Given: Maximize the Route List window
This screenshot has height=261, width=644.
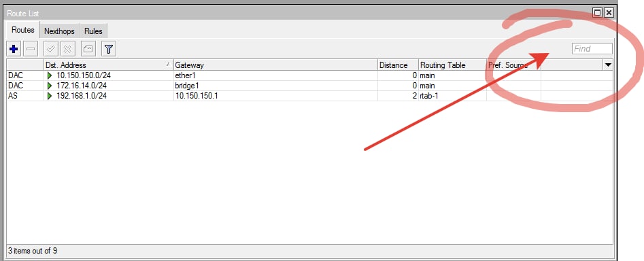Looking at the screenshot, I should [x=598, y=13].
